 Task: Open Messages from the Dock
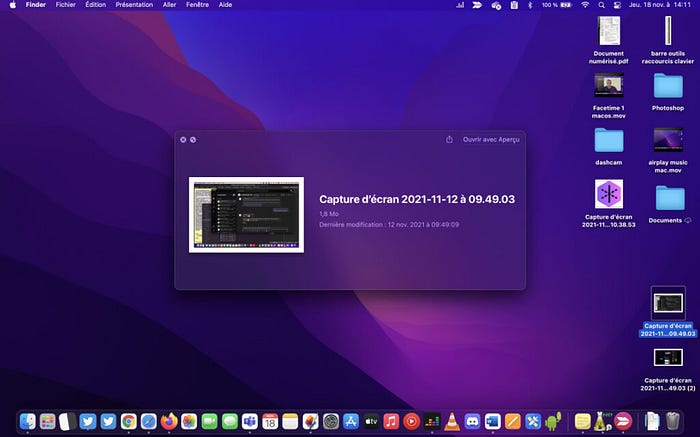click(229, 421)
